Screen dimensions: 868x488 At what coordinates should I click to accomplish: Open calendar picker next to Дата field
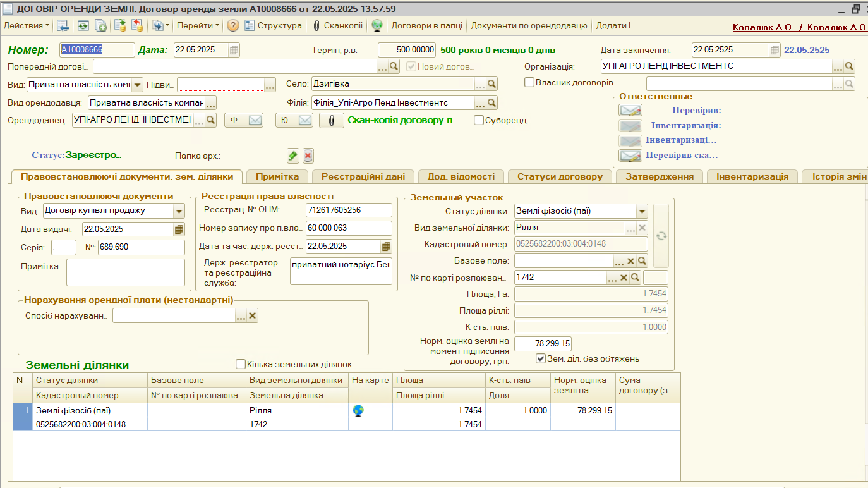point(234,50)
